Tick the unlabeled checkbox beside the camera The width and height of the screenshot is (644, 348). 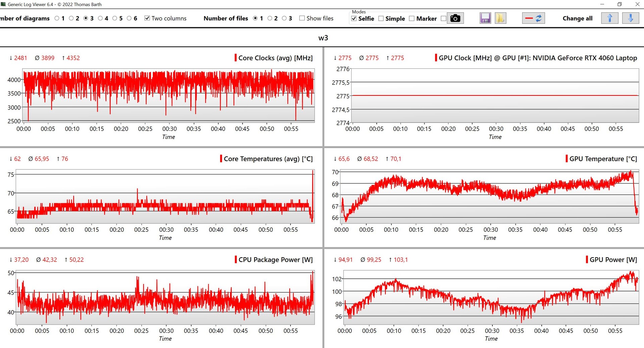pyautogui.click(x=443, y=19)
